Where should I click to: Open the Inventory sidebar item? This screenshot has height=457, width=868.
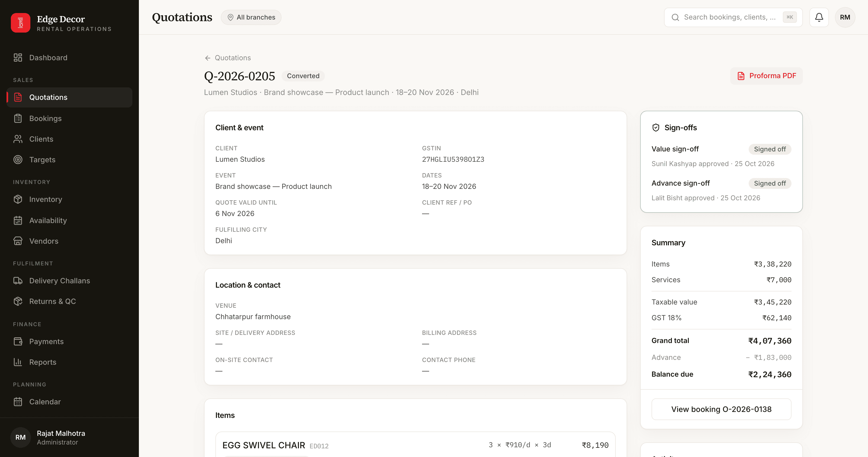click(x=69, y=199)
